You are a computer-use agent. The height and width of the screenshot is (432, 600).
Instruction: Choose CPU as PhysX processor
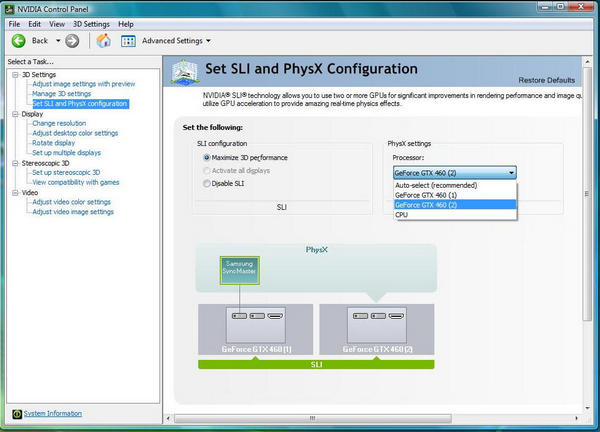[455, 215]
